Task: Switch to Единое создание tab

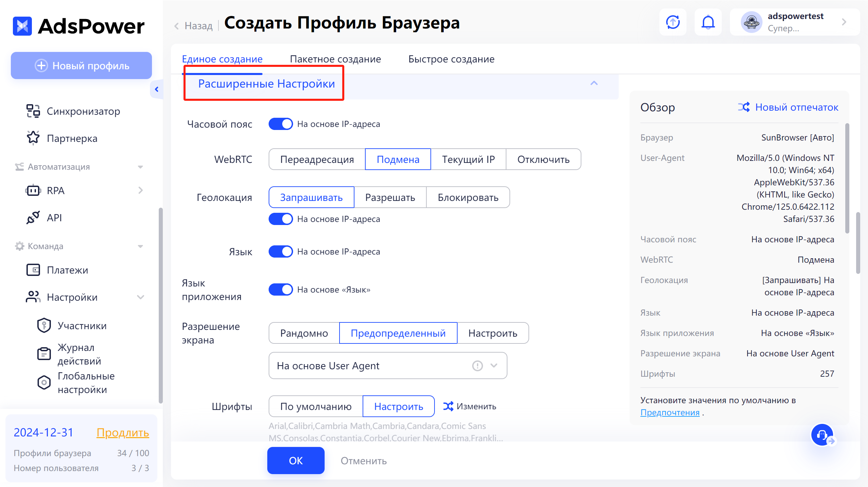Action: (222, 59)
